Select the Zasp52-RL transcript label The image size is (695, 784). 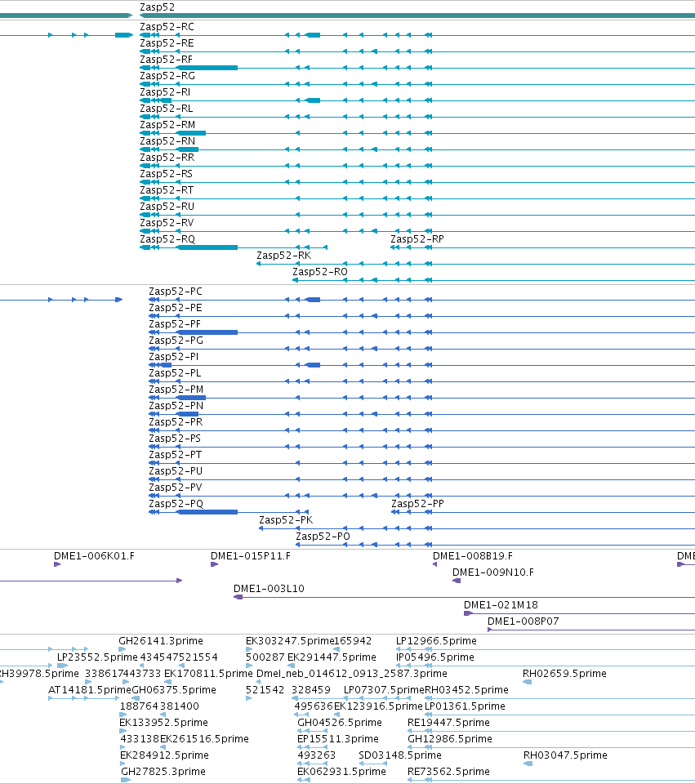coord(166,109)
